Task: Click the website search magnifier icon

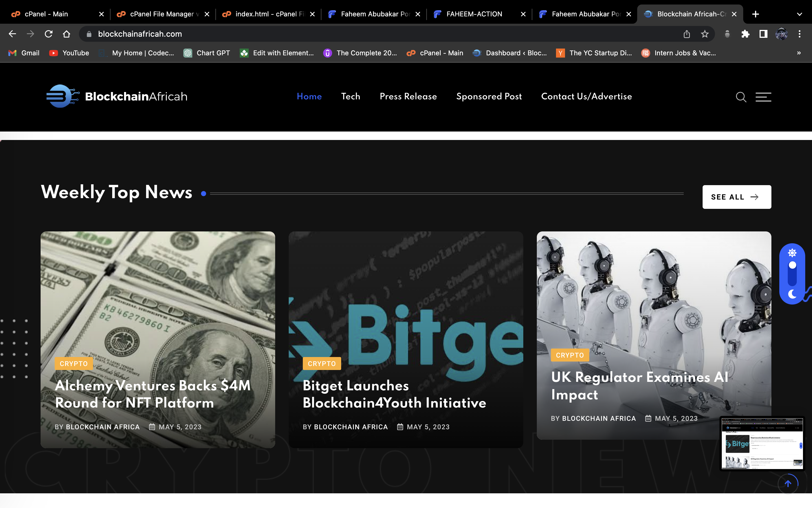Action: click(x=741, y=97)
